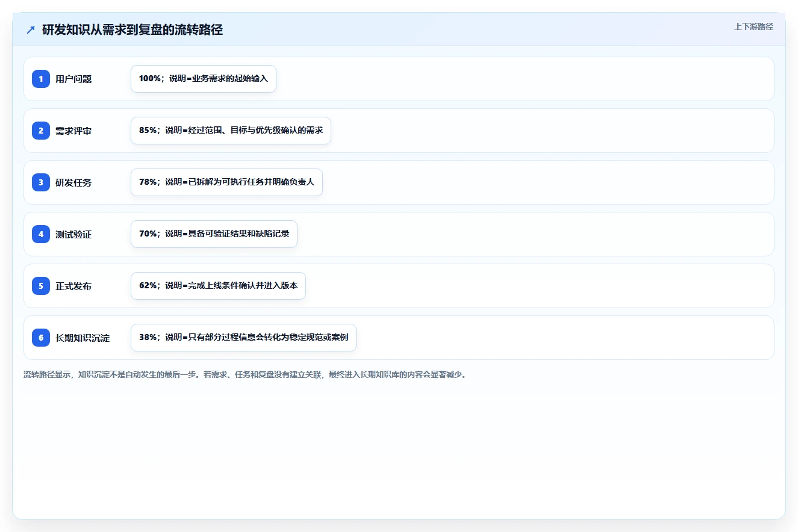Select step badge number 5
Viewport: 798px width, 532px height.
click(41, 286)
